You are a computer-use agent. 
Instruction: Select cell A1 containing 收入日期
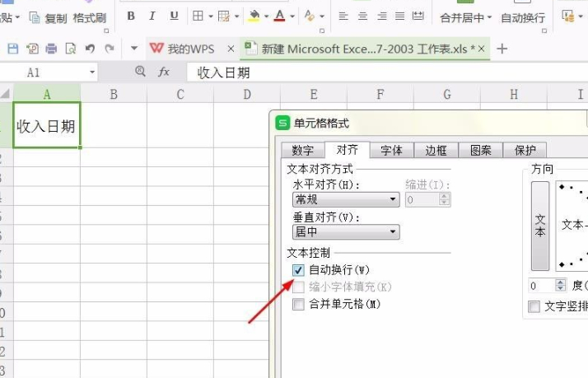(47, 125)
